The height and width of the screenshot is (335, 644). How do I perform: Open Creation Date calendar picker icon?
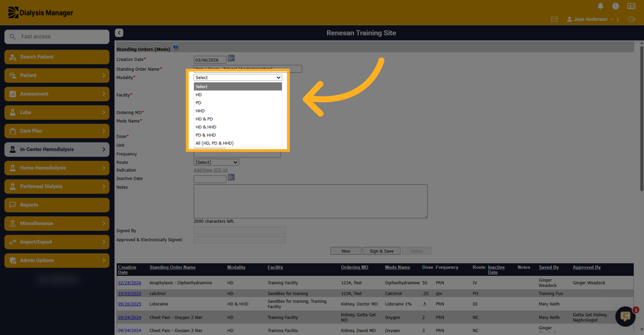coord(231,58)
